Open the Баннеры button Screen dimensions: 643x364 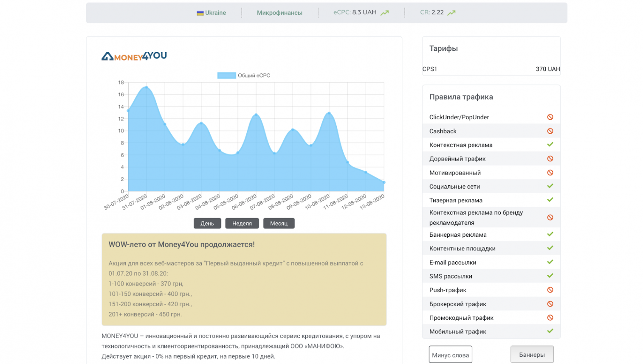pos(532,355)
